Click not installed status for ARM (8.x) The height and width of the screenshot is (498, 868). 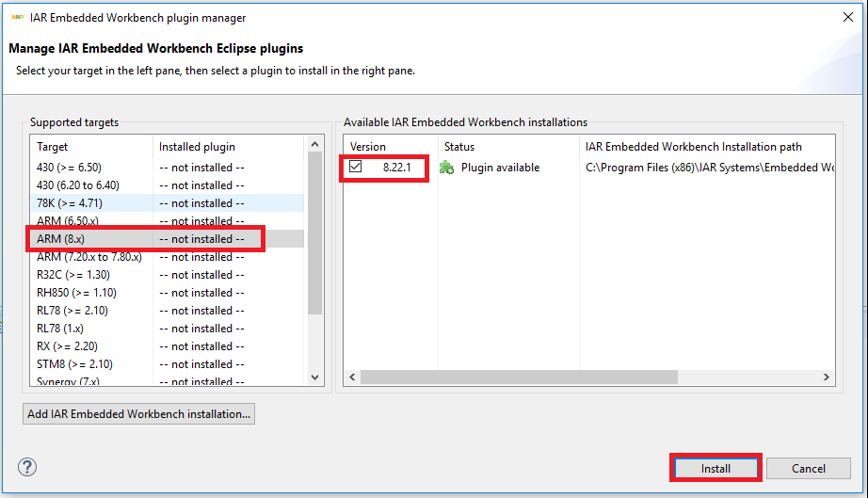[x=201, y=239]
